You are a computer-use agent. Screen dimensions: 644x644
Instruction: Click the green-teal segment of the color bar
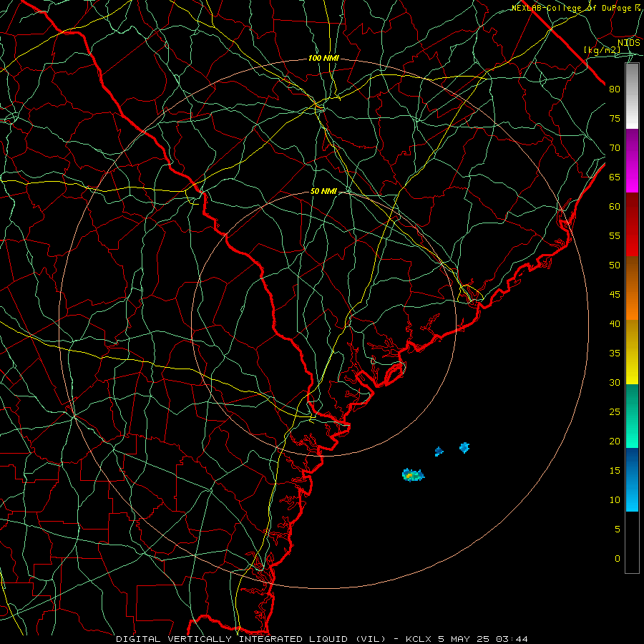click(632, 416)
